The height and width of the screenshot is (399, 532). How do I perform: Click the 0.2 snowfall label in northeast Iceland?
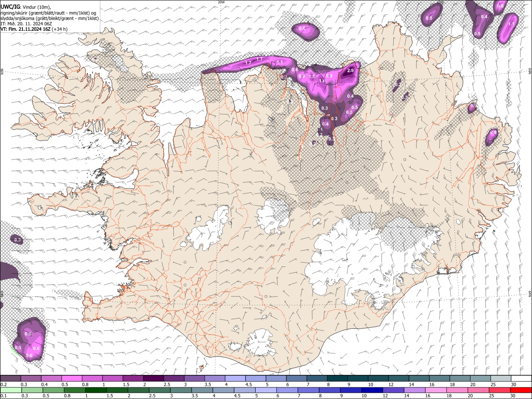[398, 84]
